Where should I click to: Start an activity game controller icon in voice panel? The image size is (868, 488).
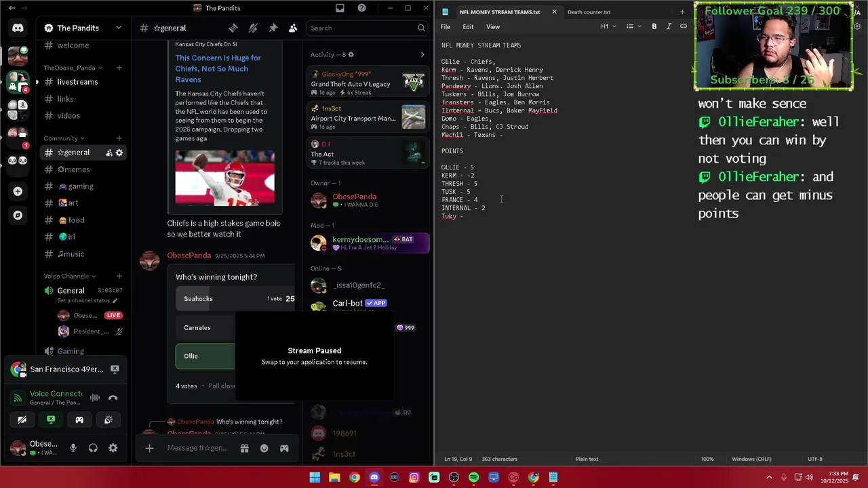click(x=79, y=420)
